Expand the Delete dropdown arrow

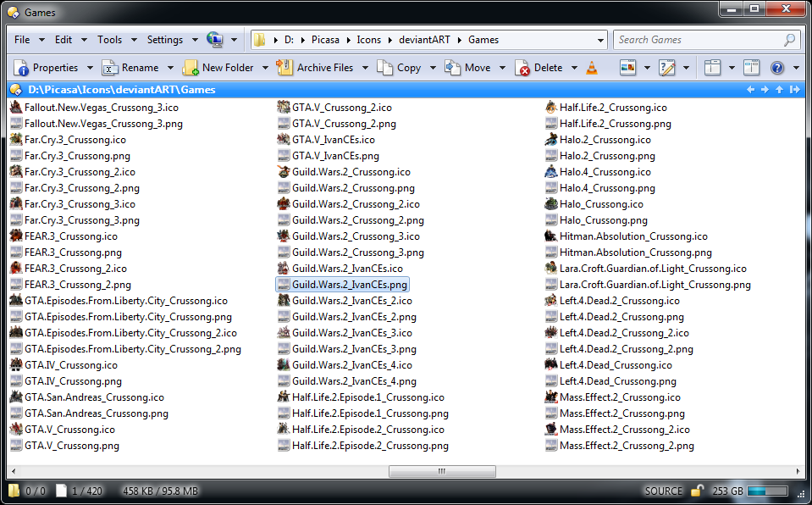(x=574, y=68)
